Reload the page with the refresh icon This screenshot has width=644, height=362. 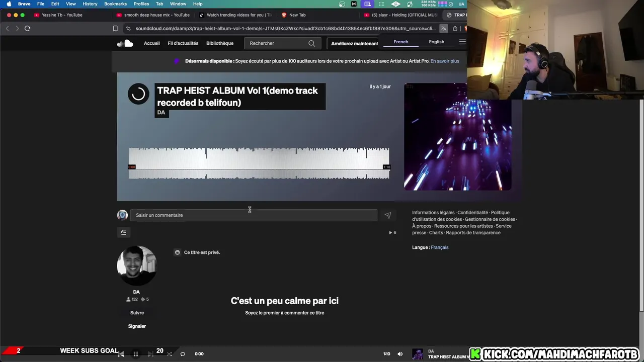pos(28,29)
